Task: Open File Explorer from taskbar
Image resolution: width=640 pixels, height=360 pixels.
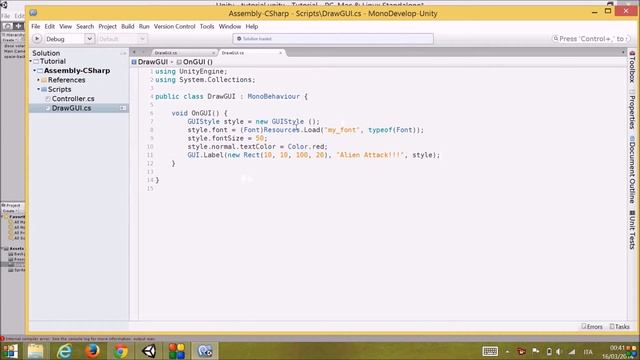Action: click(x=36, y=351)
